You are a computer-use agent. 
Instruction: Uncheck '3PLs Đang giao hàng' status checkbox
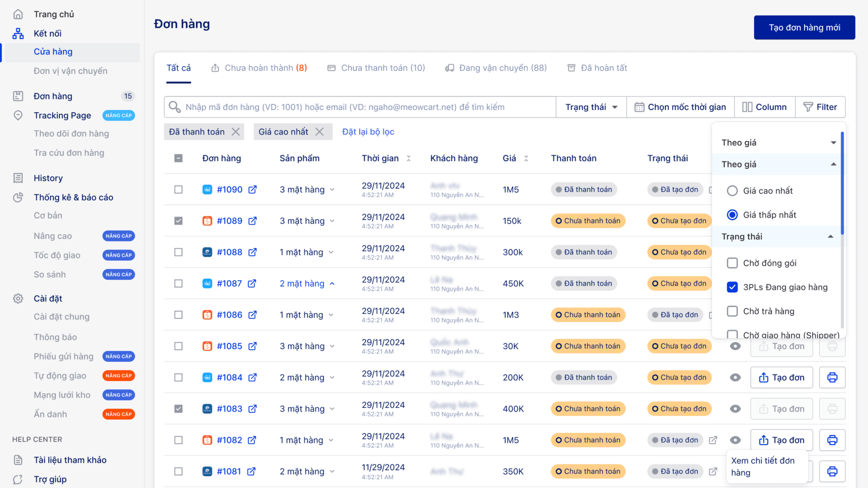732,287
